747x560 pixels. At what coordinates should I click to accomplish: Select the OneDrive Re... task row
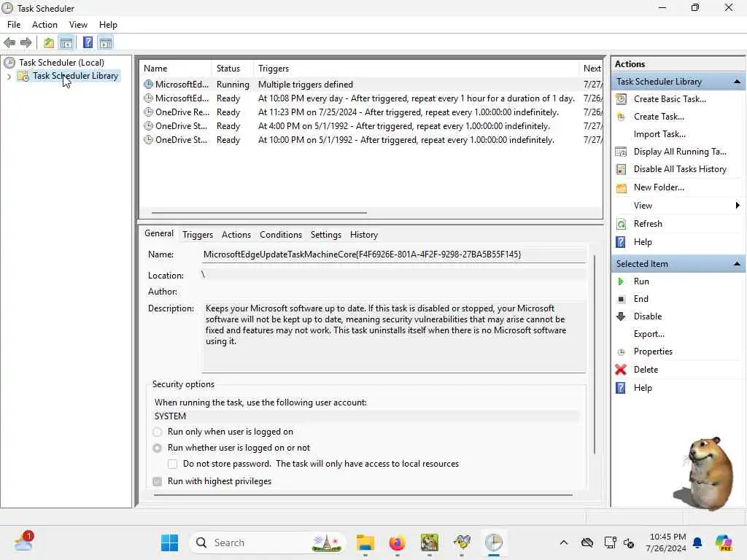click(372, 112)
